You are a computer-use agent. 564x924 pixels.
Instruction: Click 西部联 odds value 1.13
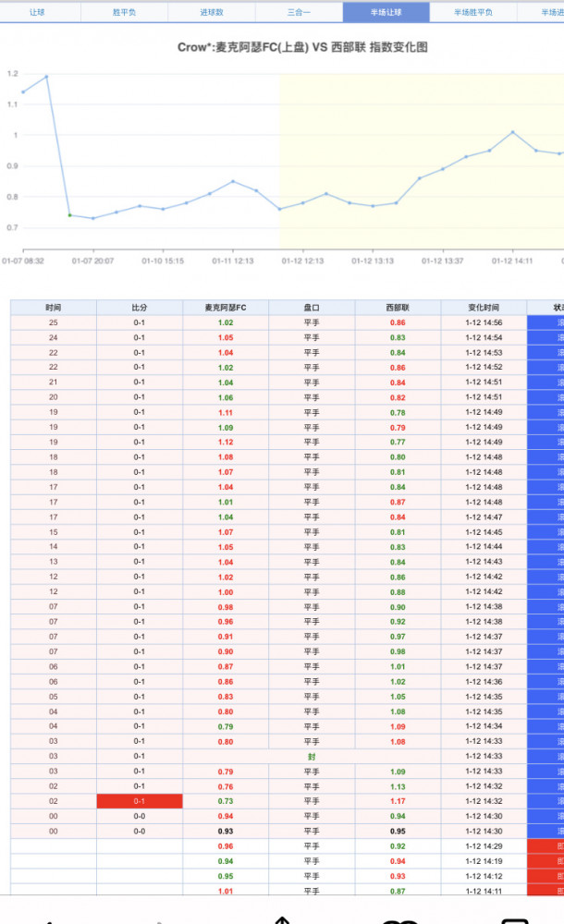398,786
